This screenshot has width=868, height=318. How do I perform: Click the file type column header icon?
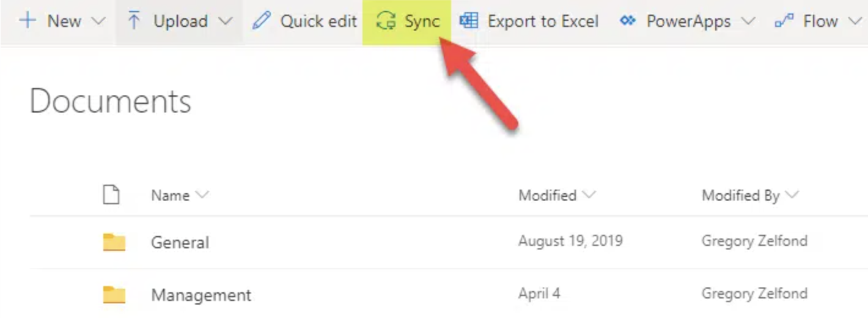111,195
